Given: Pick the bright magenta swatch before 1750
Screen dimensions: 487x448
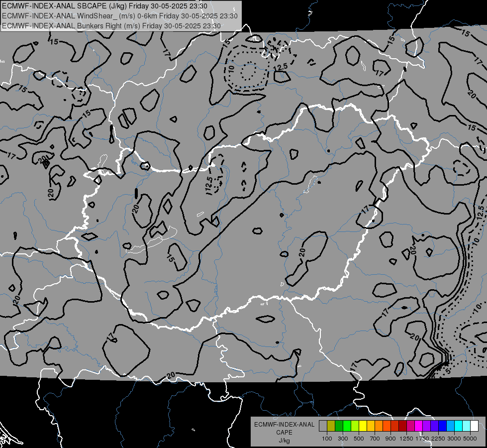Looking at the screenshot, I should click(x=419, y=426).
